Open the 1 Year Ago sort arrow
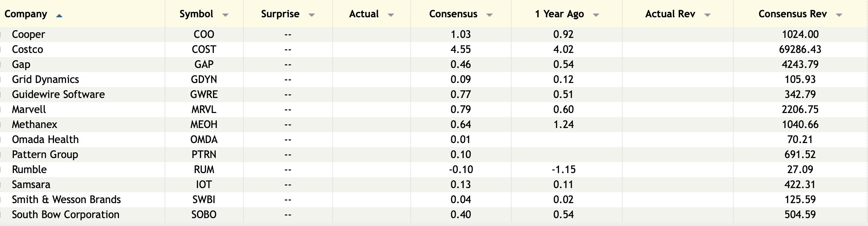 pyautogui.click(x=596, y=15)
